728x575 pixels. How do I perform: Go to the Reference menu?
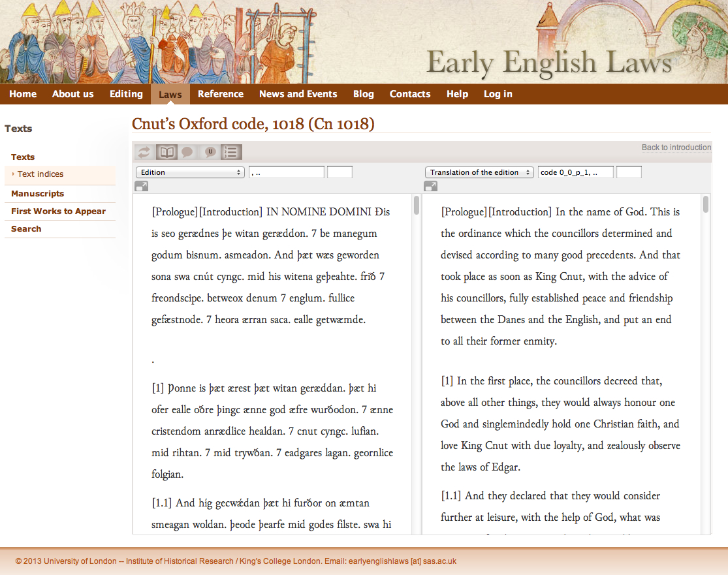221,94
